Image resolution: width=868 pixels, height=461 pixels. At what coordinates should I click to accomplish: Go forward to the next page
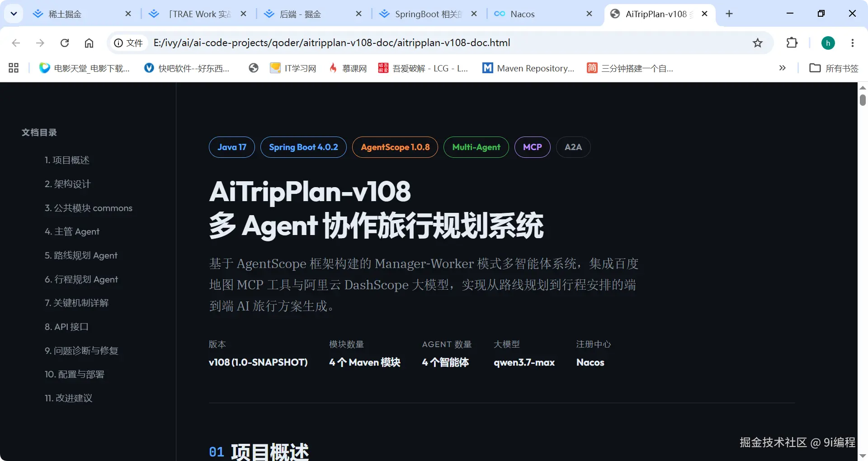click(x=40, y=43)
